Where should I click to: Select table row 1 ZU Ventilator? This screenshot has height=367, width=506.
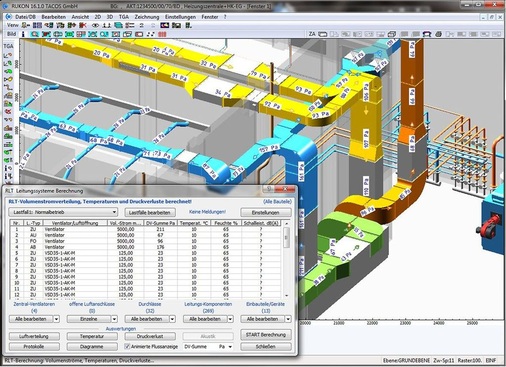146,229
